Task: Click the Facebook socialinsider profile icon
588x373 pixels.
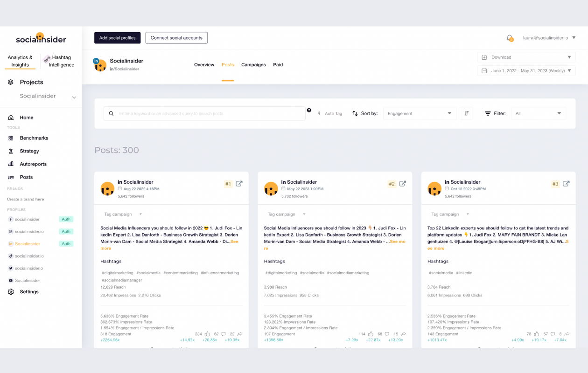Action: click(x=11, y=219)
